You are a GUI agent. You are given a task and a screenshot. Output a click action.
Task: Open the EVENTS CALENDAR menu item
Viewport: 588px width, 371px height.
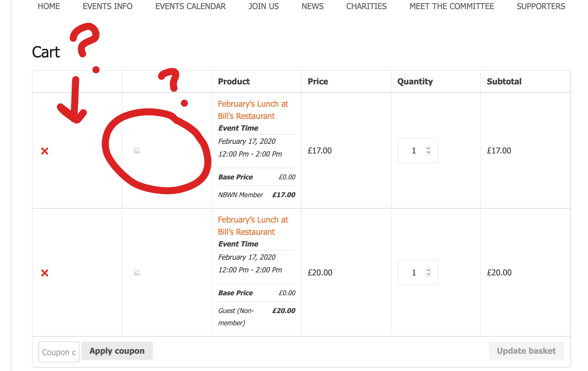pyautogui.click(x=190, y=6)
